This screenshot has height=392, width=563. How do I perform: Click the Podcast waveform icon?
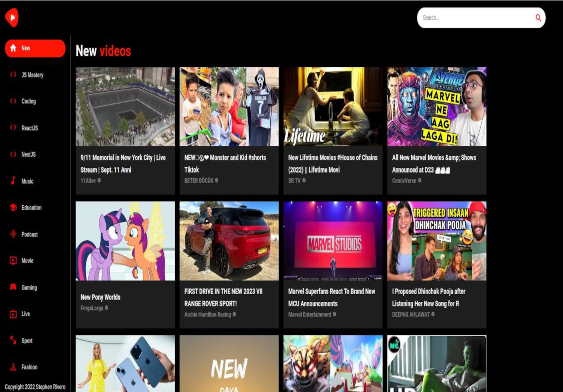[13, 234]
